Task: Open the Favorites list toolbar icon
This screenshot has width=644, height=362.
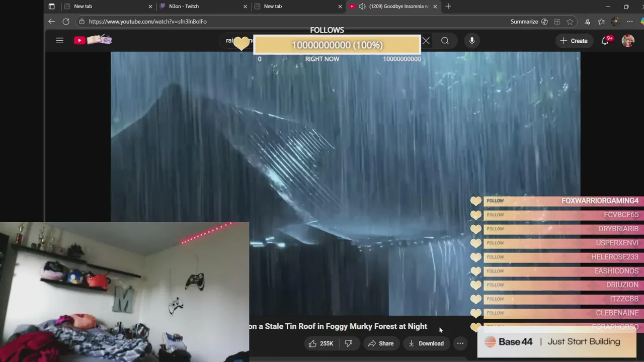Action: pos(601,22)
